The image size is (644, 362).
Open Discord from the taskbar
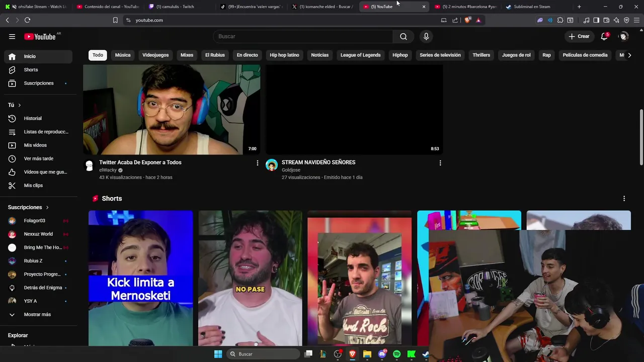(382, 354)
